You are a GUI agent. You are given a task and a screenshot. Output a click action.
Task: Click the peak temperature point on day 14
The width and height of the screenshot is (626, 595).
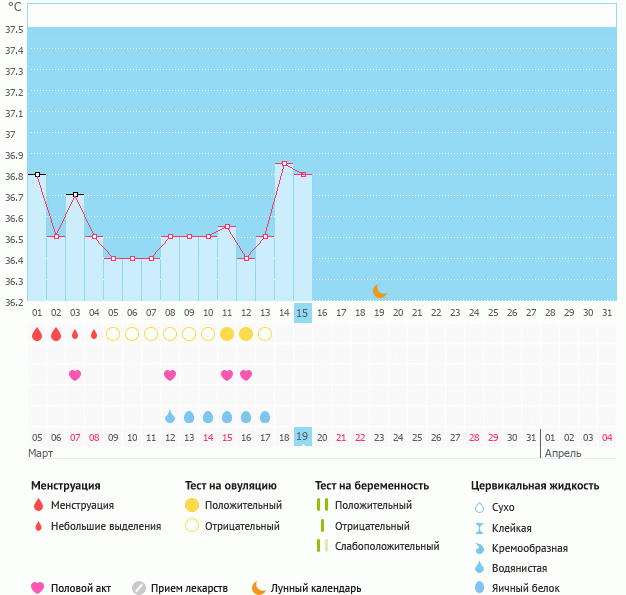click(284, 164)
